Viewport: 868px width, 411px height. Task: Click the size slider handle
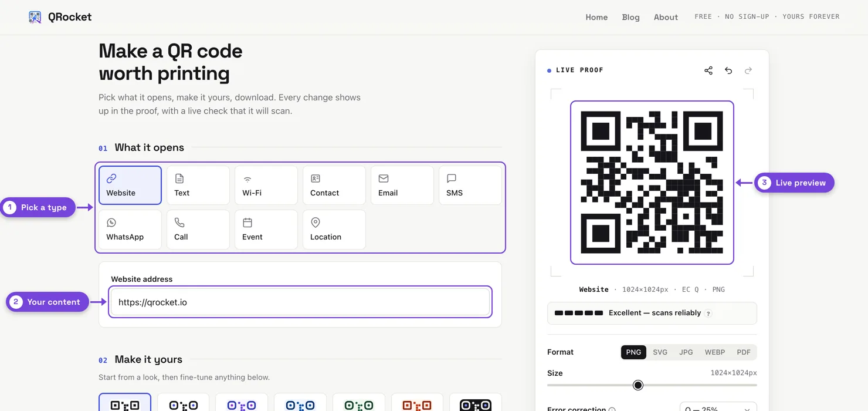pyautogui.click(x=638, y=385)
